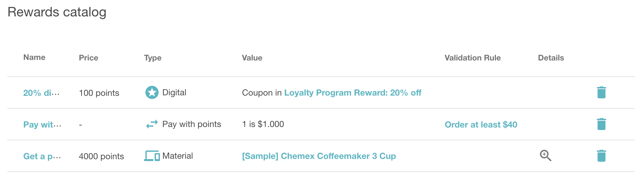
Task: Click the Name column header
Action: tap(34, 57)
